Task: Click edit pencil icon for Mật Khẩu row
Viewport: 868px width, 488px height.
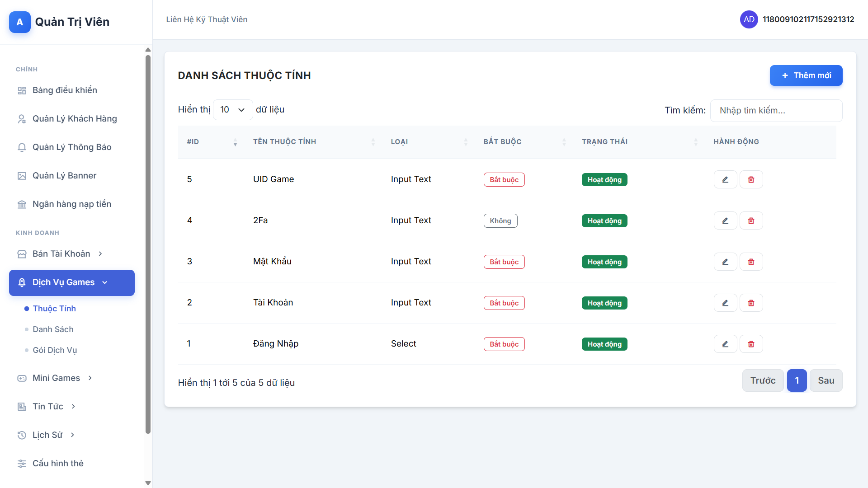Action: [725, 262]
